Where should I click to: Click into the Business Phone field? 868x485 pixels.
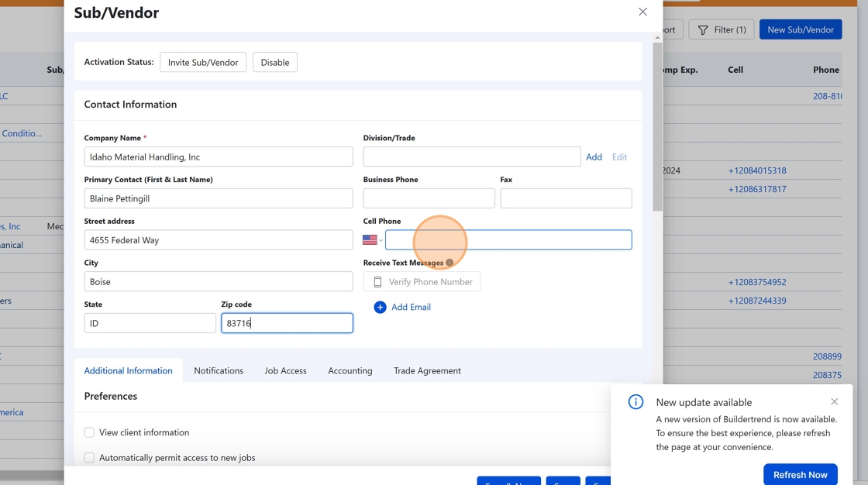pyautogui.click(x=429, y=198)
